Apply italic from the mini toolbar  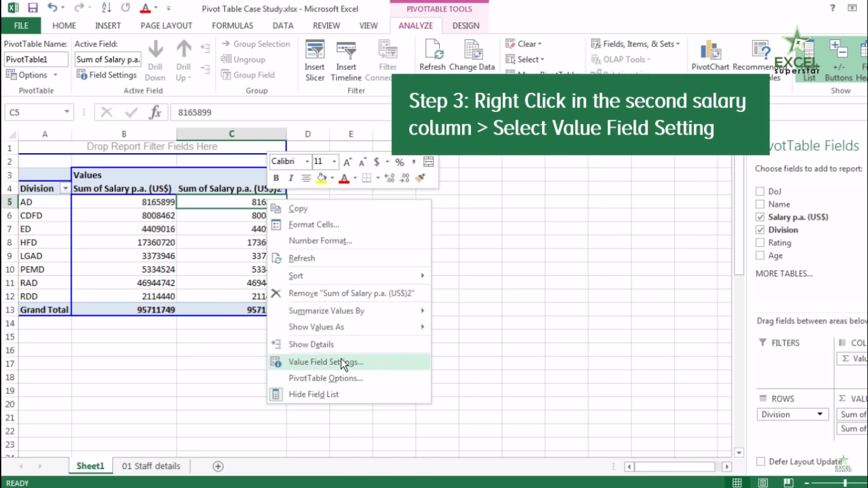291,178
